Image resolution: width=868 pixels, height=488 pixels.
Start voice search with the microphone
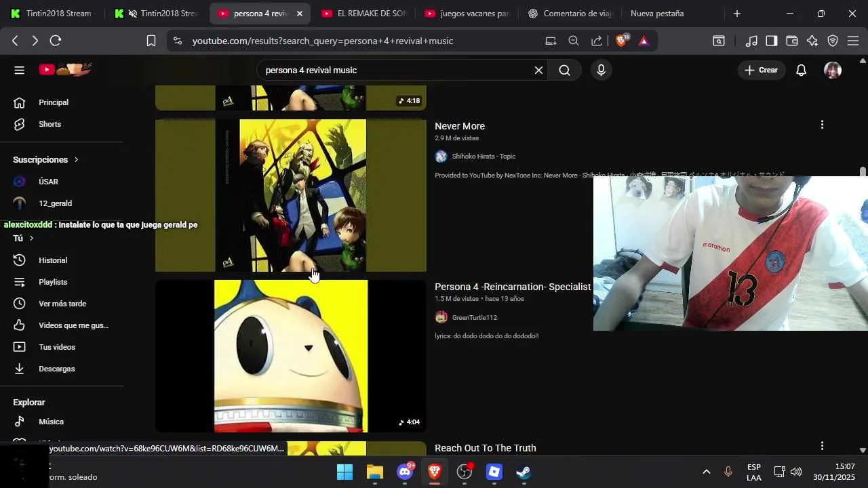click(601, 70)
